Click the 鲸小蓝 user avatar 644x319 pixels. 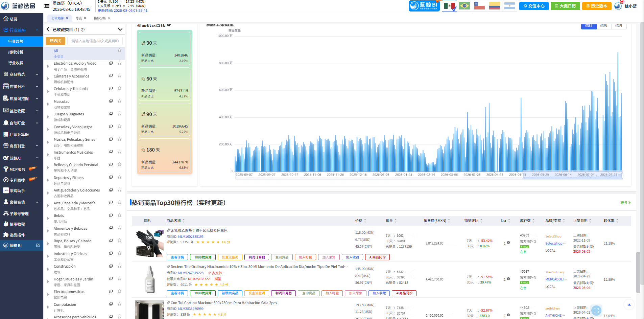[x=618, y=6]
